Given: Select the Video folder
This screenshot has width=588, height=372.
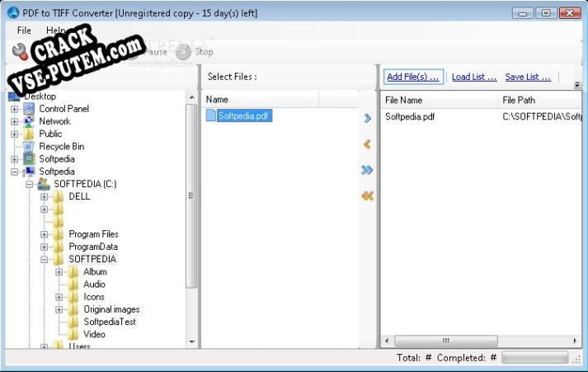Looking at the screenshot, I should point(94,334).
